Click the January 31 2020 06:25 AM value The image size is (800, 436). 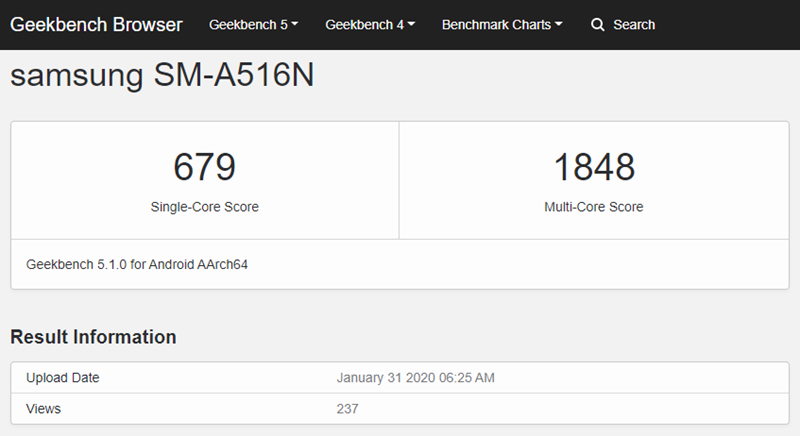415,377
